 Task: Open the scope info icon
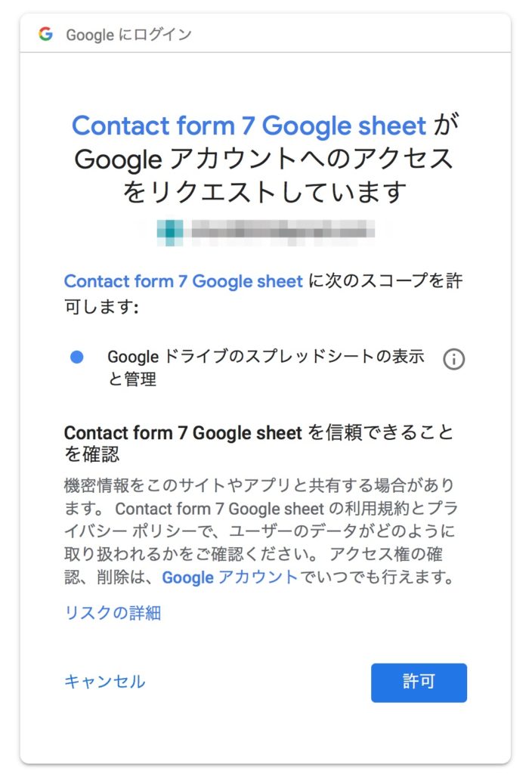click(x=453, y=359)
